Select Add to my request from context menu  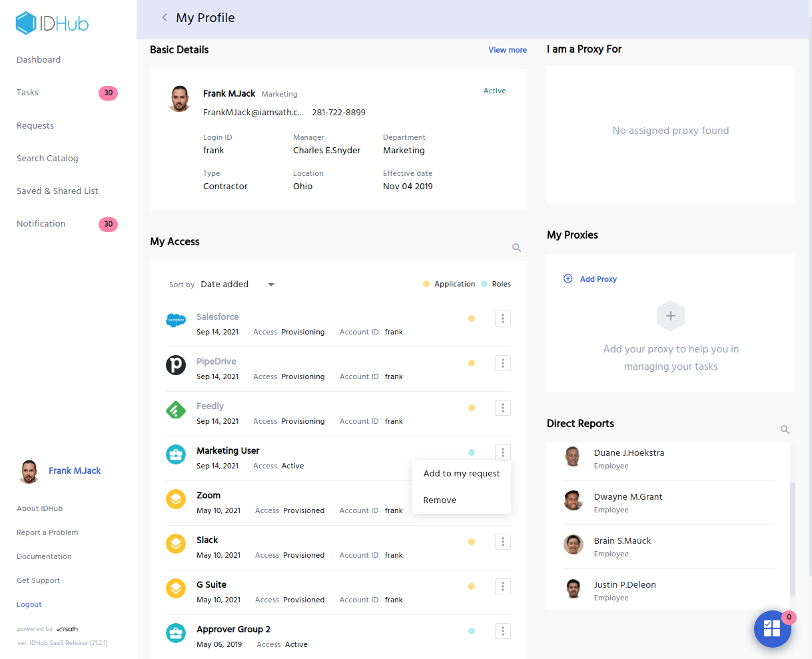462,473
